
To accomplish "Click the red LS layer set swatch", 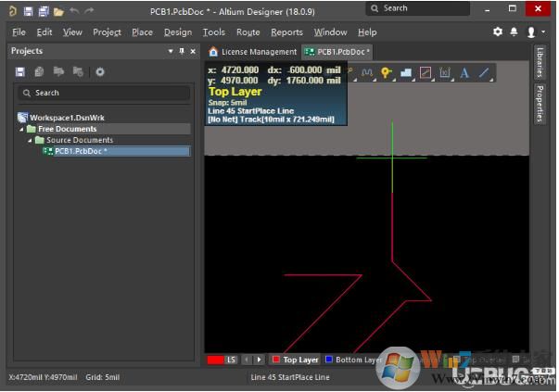I will click(x=216, y=360).
